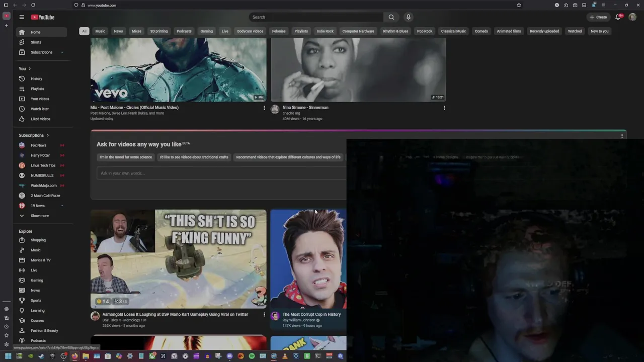Open Fashion & Beauty in Explore

click(x=40, y=331)
